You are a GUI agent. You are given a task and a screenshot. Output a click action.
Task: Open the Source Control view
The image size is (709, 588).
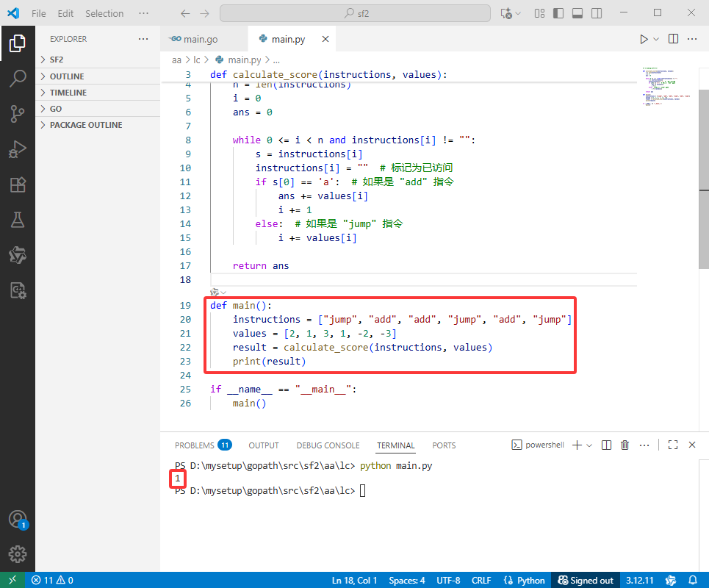(x=17, y=113)
